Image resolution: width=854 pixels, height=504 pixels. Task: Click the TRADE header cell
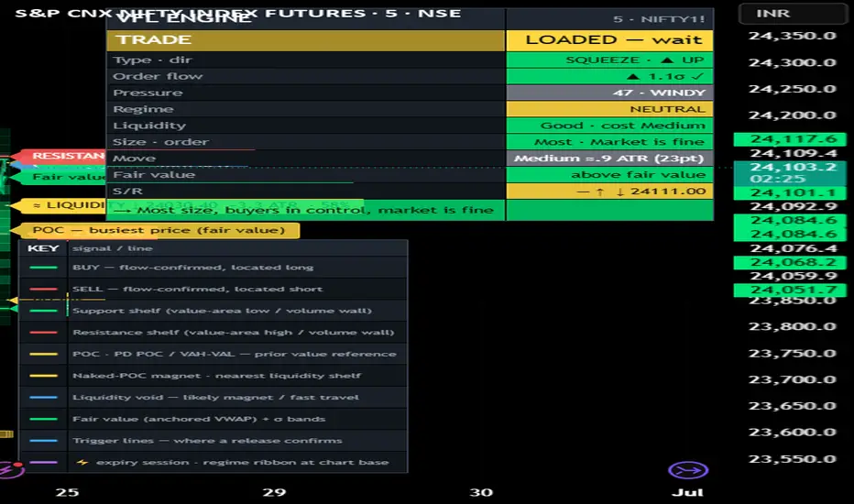(x=306, y=39)
